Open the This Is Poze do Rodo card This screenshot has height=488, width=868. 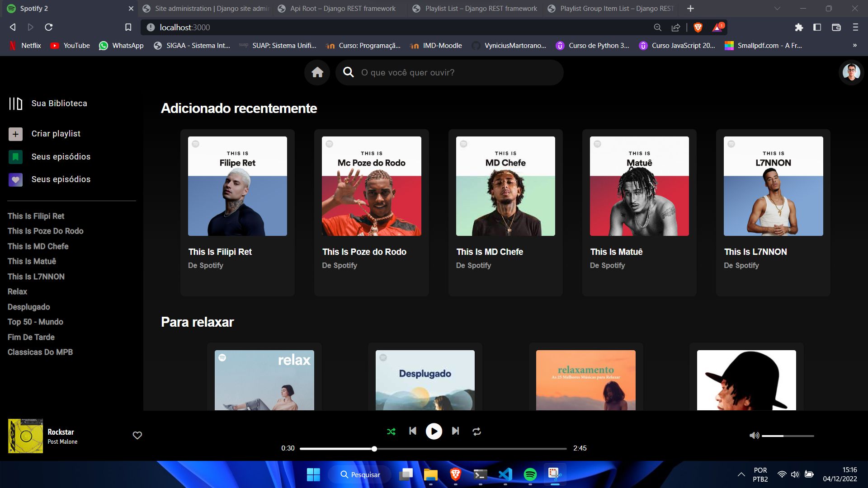pyautogui.click(x=371, y=213)
